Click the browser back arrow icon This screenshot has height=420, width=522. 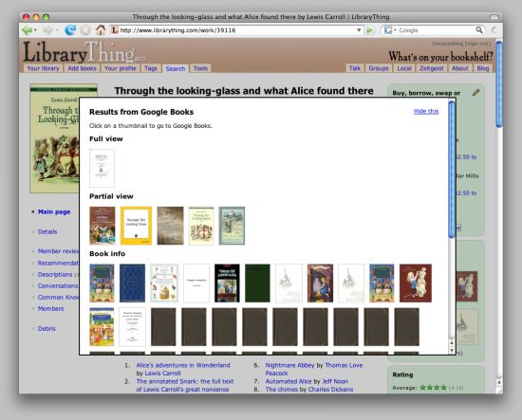[x=27, y=30]
